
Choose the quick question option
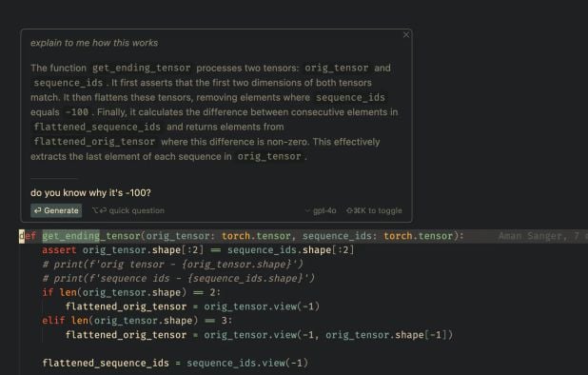tap(128, 210)
